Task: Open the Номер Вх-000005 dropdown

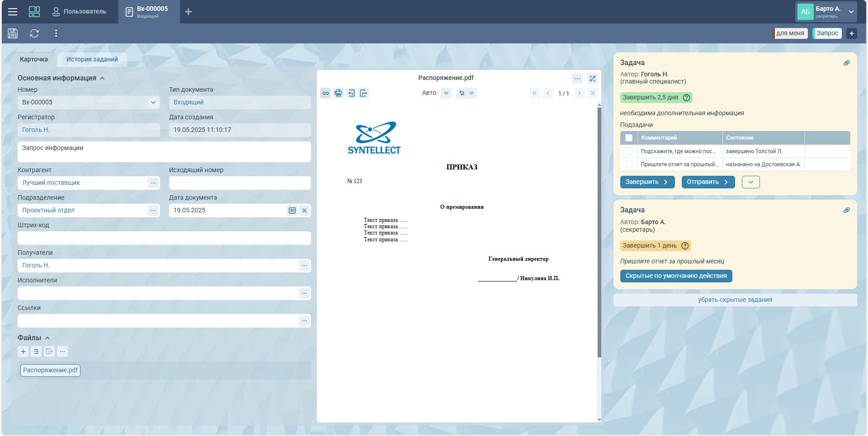Action: [x=153, y=103]
